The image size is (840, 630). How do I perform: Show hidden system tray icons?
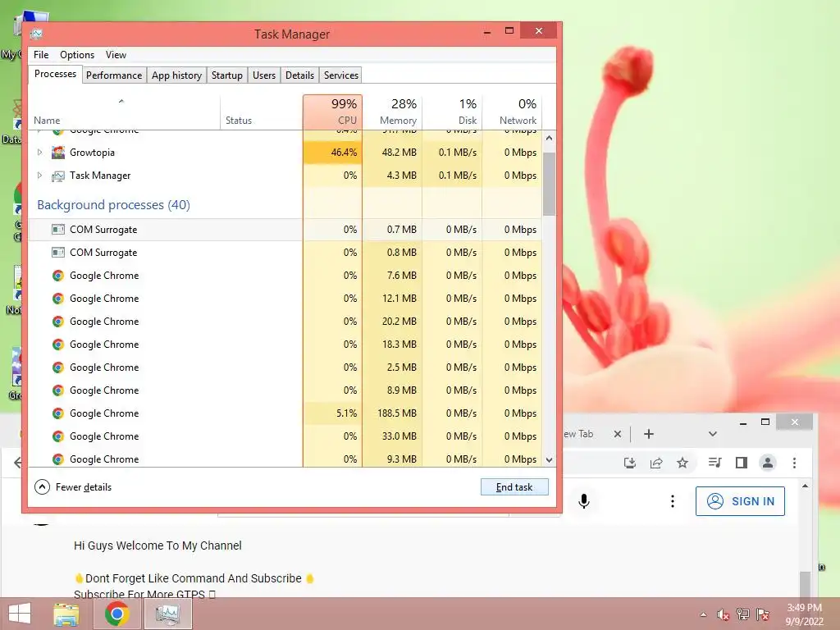(703, 615)
